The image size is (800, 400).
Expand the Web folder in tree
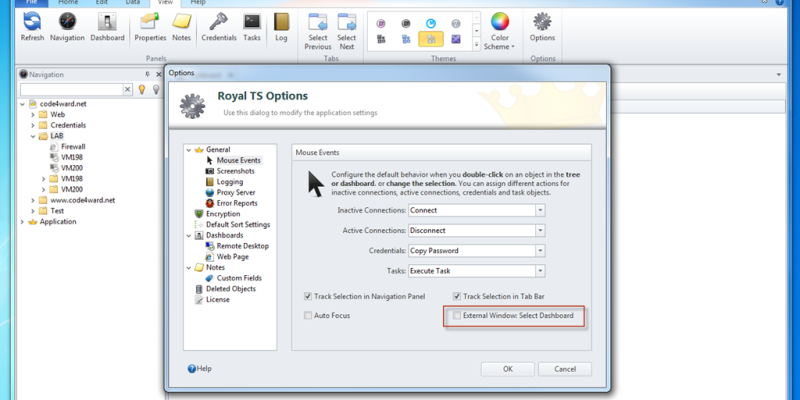click(x=32, y=114)
